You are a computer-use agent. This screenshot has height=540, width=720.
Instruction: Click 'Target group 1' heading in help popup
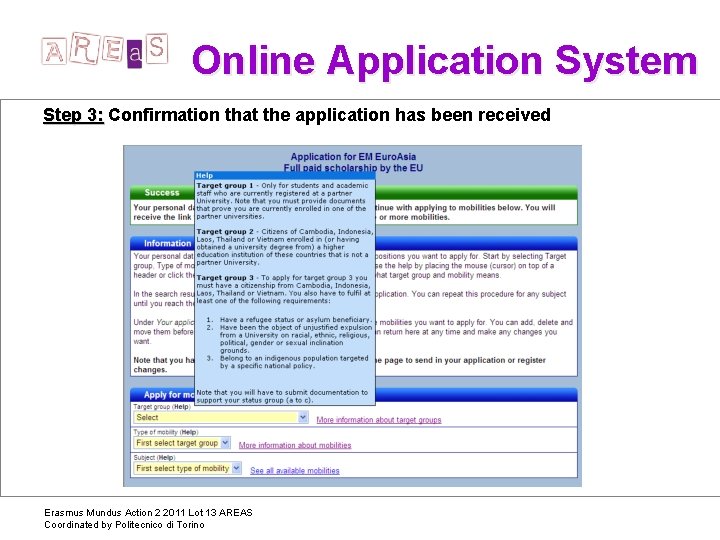click(x=225, y=186)
